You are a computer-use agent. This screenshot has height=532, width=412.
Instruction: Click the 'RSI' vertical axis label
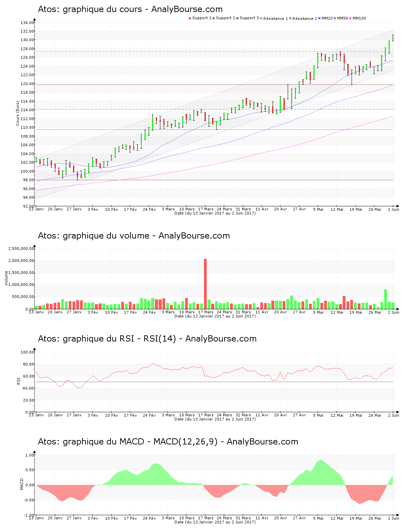(19, 381)
